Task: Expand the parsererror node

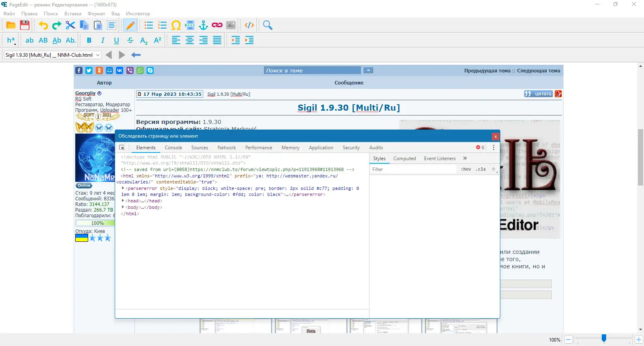Action: pos(123,188)
